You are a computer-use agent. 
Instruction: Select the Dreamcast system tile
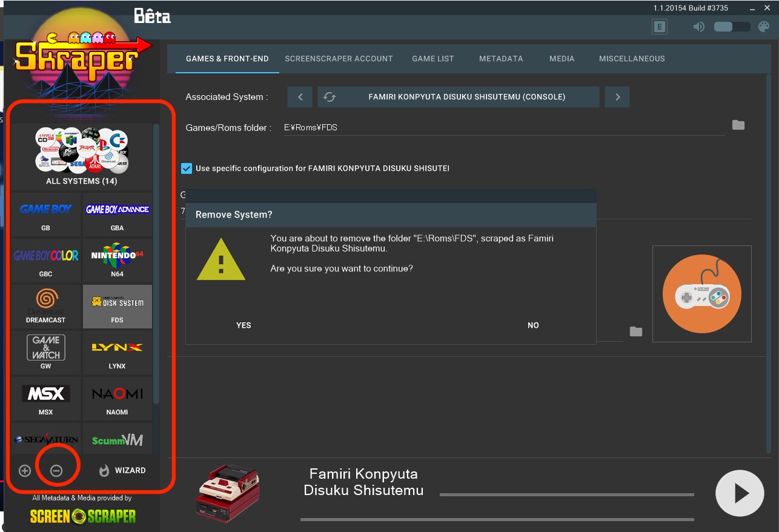[x=46, y=307]
